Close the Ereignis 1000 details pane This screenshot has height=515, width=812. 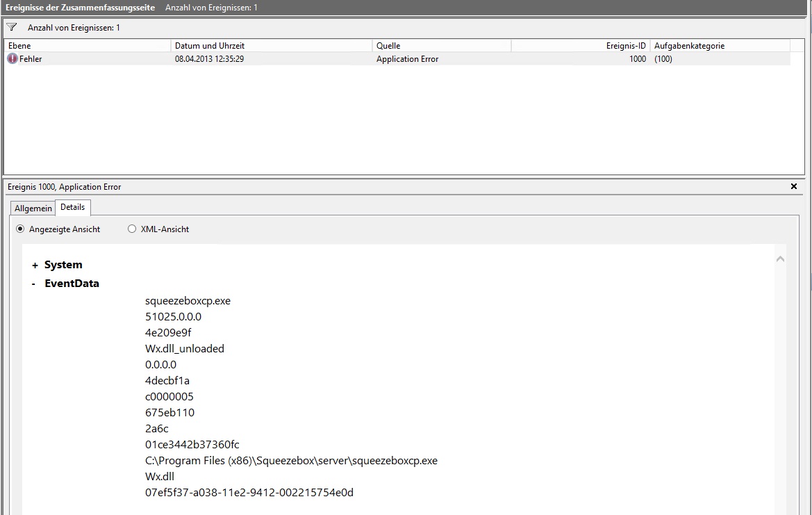tap(794, 186)
